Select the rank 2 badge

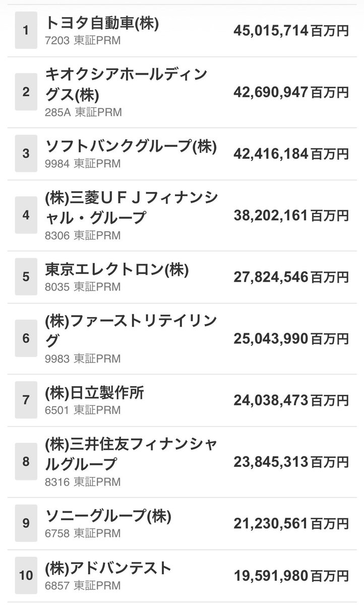26,92
